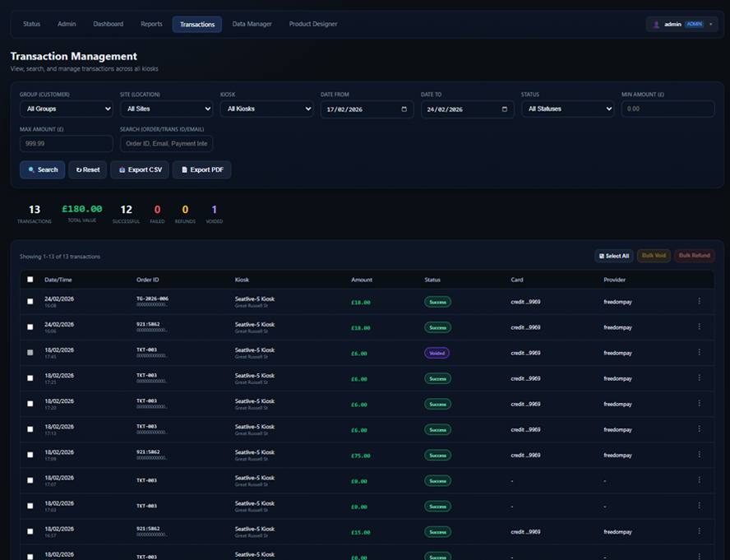Viewport: 730px width, 560px height.
Task: Click kebab menu on second row, 24/02/2026 16:06
Action: click(699, 326)
